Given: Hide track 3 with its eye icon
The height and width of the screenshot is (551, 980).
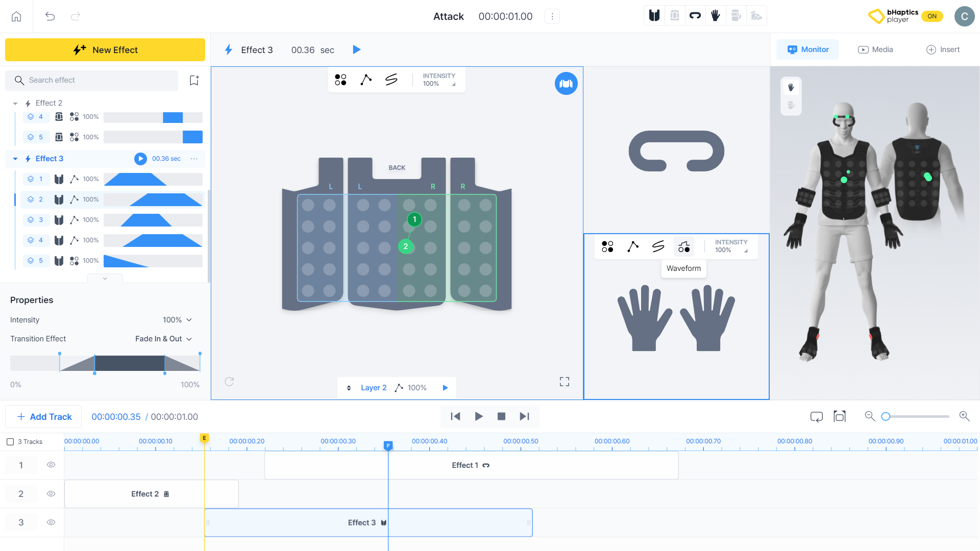Looking at the screenshot, I should click(51, 522).
